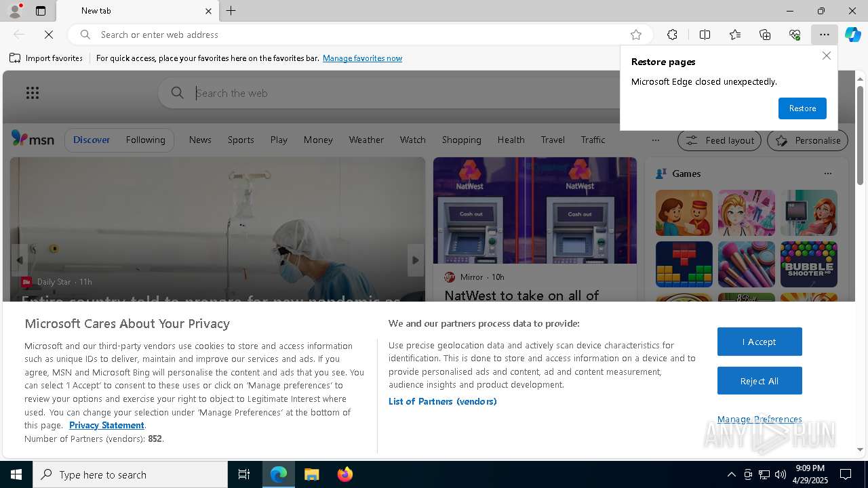The width and height of the screenshot is (868, 488).
Task: Click the Personalise button
Action: tap(808, 140)
